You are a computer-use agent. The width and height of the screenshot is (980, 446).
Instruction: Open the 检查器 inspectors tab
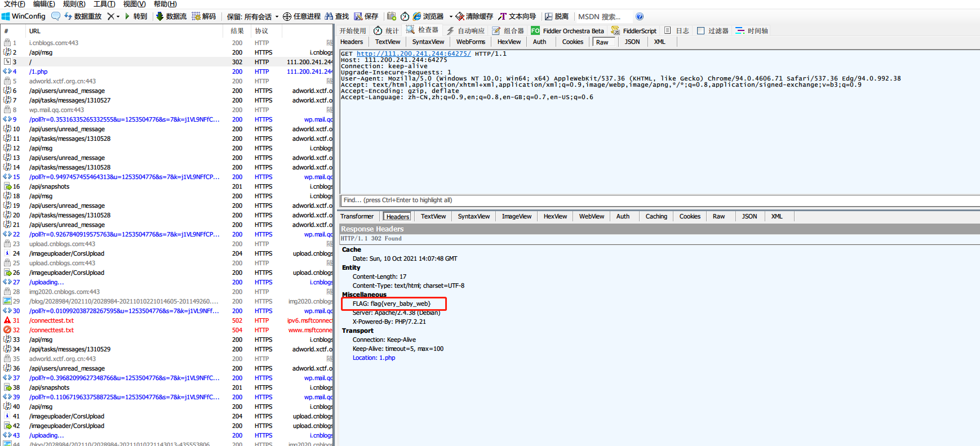[422, 30]
